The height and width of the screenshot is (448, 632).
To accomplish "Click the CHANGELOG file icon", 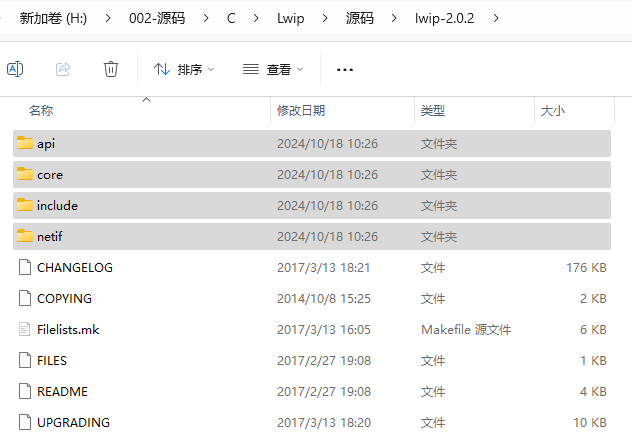I will point(25,267).
